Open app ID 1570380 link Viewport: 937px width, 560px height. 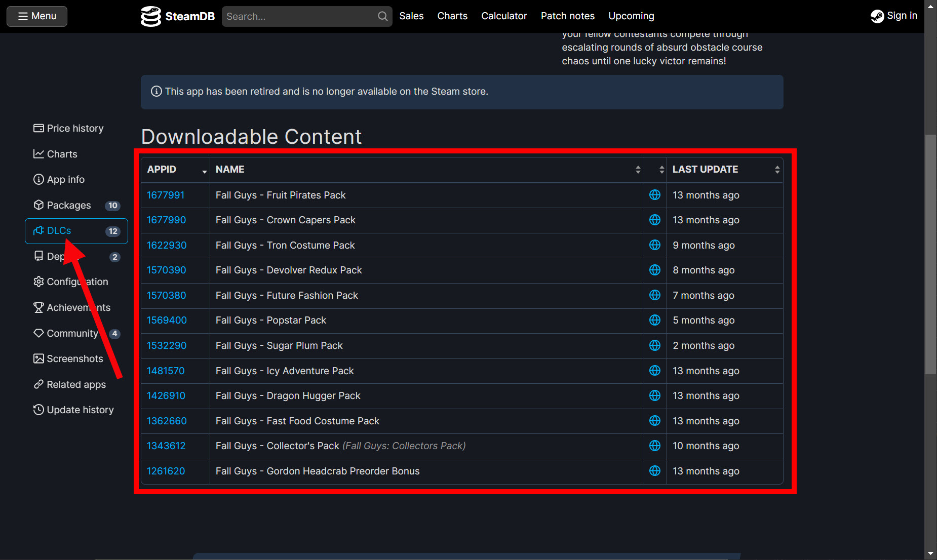[x=166, y=295]
